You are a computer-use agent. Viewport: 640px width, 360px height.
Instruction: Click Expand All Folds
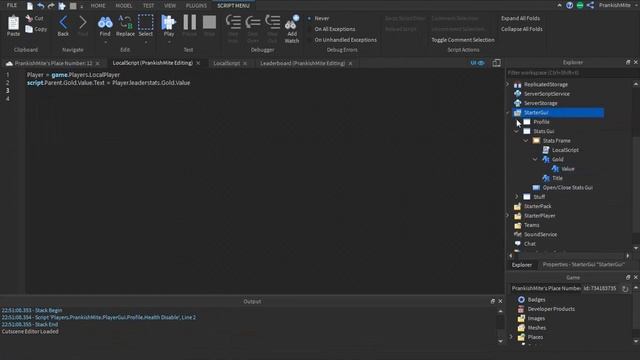[520, 18]
